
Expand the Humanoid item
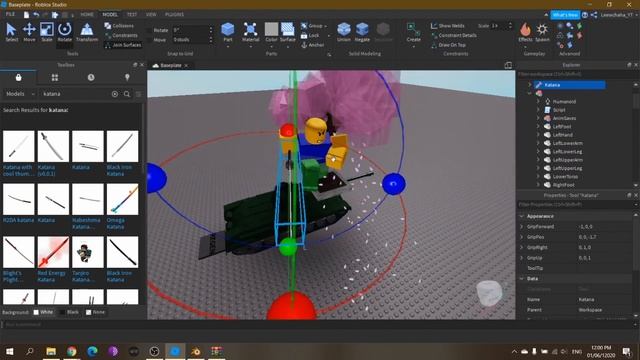(x=538, y=102)
